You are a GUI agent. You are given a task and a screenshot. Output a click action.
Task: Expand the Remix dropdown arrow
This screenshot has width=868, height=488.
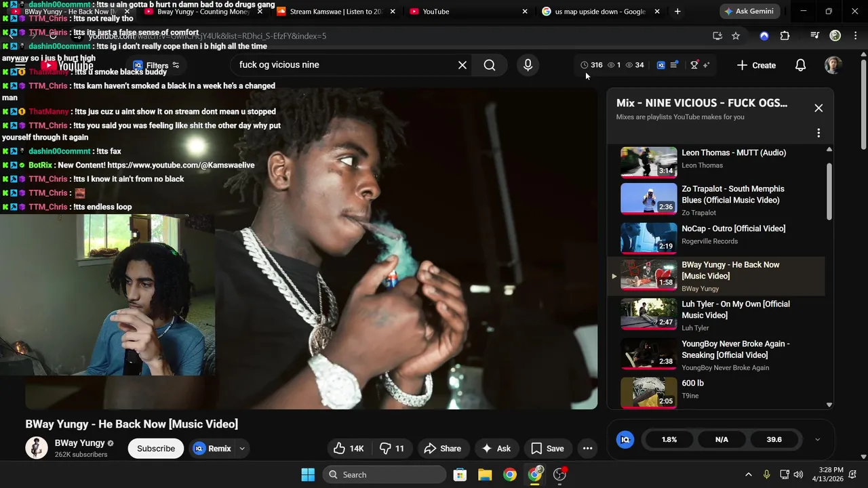242,449
